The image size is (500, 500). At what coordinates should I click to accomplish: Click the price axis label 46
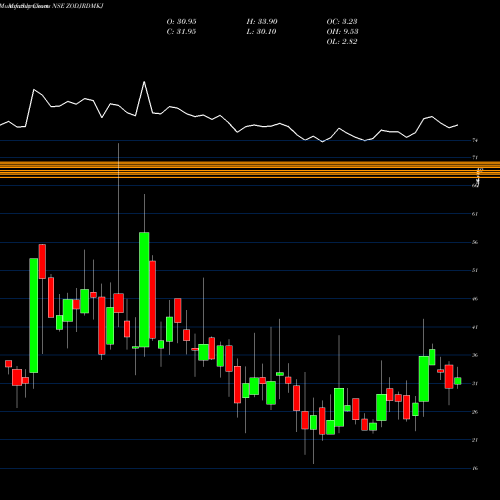[x=475, y=299]
